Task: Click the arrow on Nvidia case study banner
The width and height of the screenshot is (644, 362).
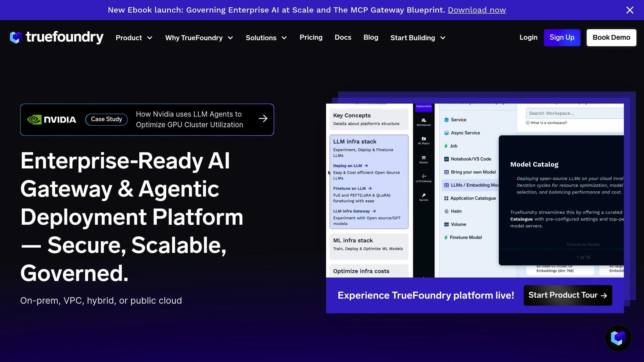Action: coord(263,119)
